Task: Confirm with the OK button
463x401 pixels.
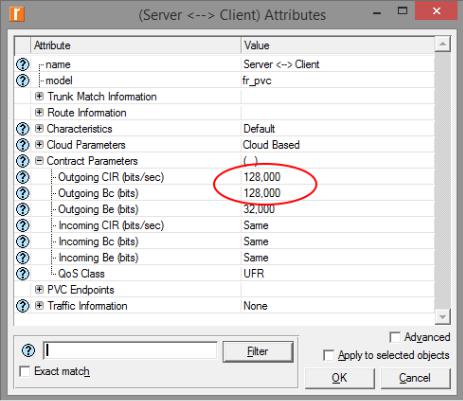Action: point(340,378)
